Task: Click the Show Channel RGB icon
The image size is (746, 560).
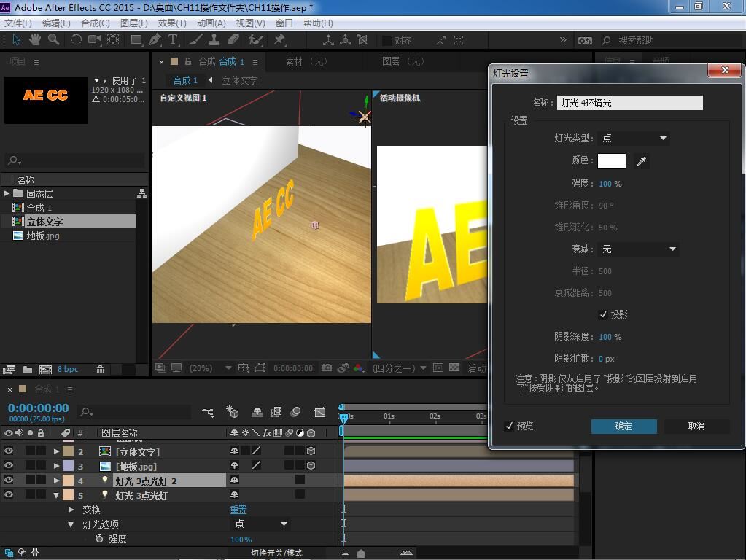Action: 358,367
